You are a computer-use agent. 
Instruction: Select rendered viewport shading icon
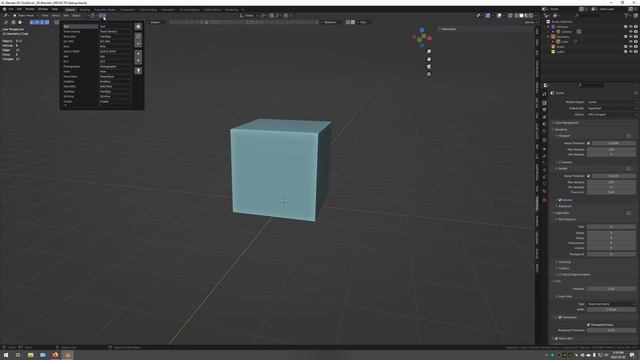point(531,16)
